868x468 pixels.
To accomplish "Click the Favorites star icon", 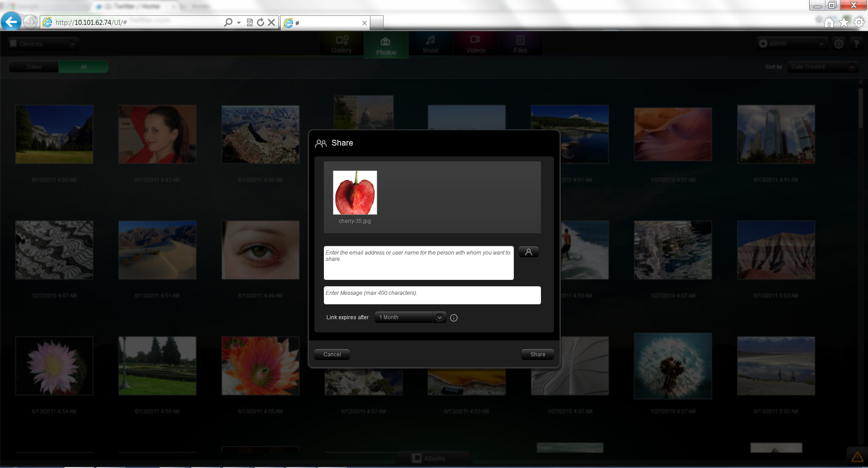I will coord(844,22).
